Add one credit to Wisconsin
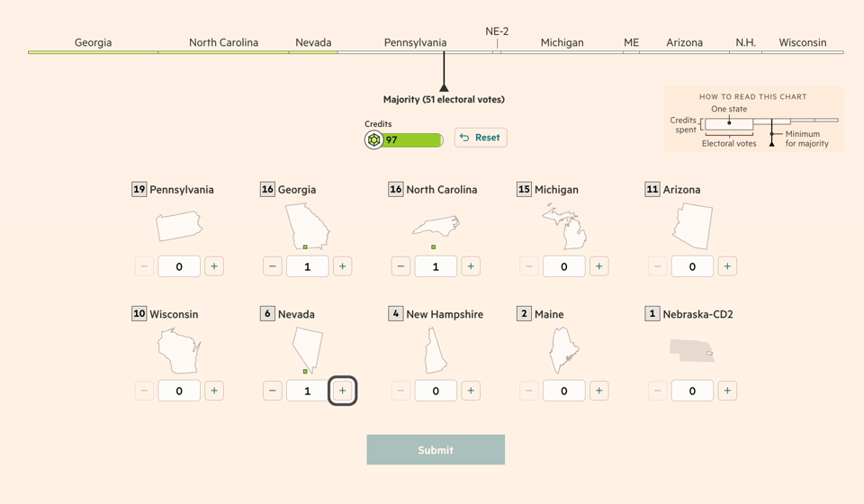 214,391
